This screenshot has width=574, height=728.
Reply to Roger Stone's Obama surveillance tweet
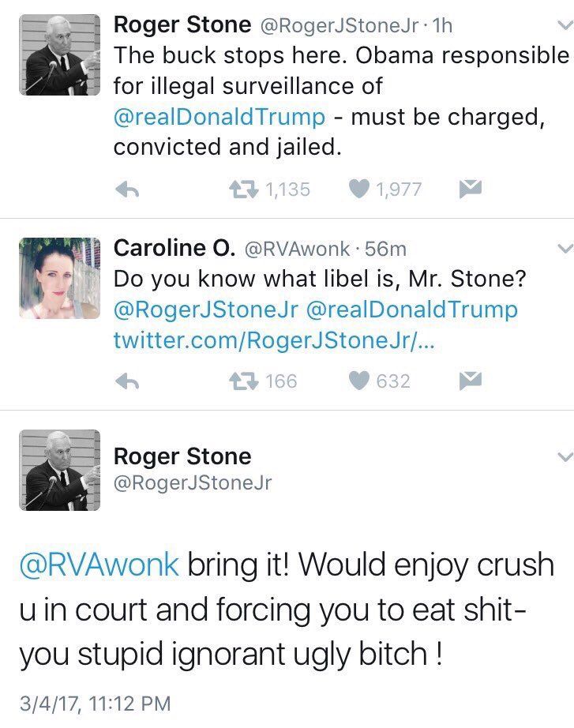click(x=127, y=190)
